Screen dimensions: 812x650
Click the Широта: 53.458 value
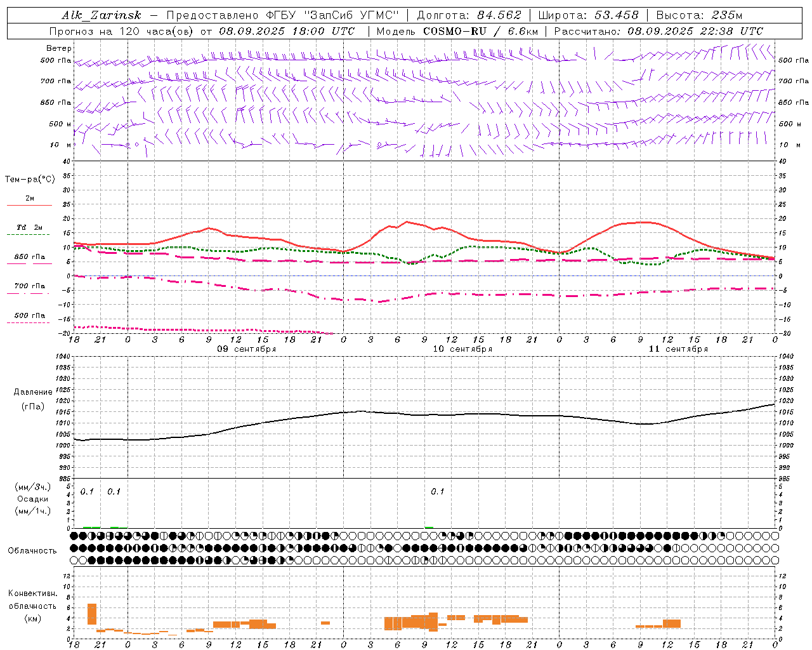tap(588, 16)
